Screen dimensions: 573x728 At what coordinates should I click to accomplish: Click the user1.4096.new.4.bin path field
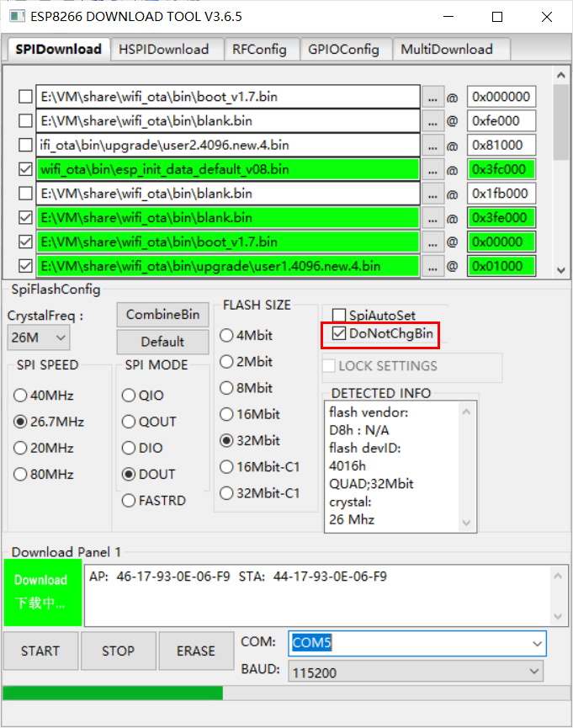point(228,266)
